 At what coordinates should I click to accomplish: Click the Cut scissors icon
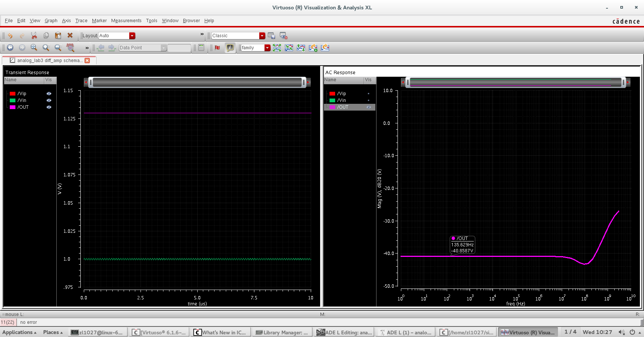(x=34, y=36)
